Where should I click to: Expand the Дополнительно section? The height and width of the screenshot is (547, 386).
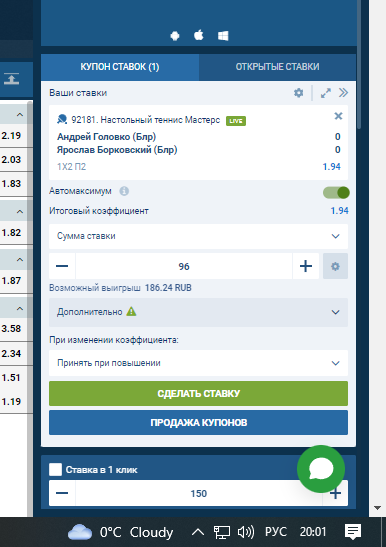tap(198, 312)
